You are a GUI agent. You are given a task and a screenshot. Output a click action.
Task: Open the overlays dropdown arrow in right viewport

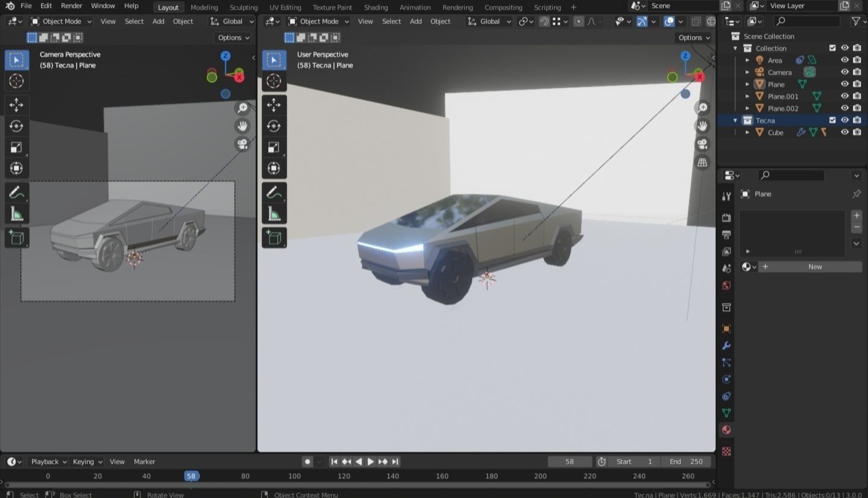681,21
